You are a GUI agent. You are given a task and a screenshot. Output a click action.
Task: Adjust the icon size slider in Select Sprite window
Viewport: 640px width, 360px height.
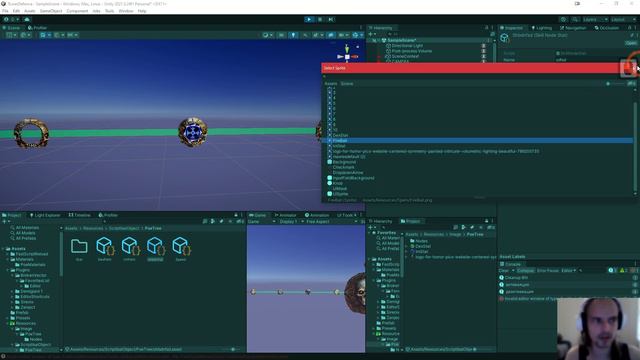(617, 84)
